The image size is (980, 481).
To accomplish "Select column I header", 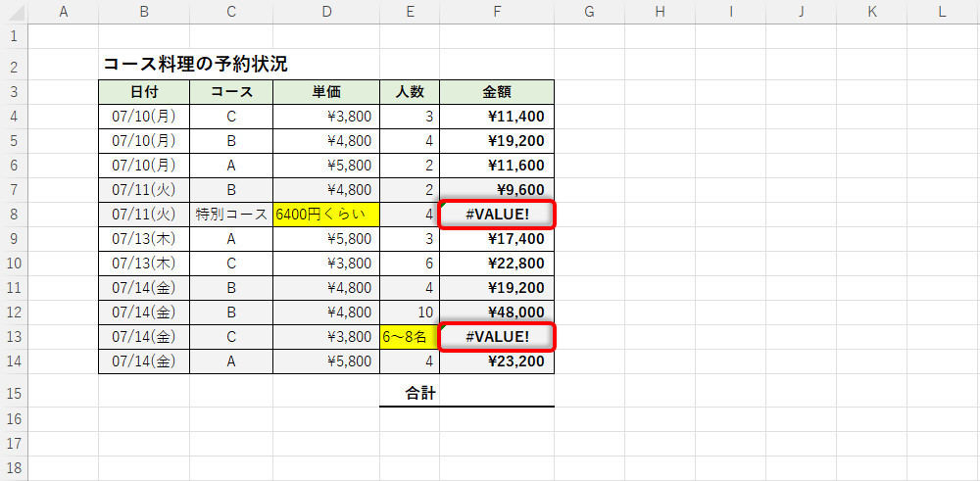I will point(731,12).
